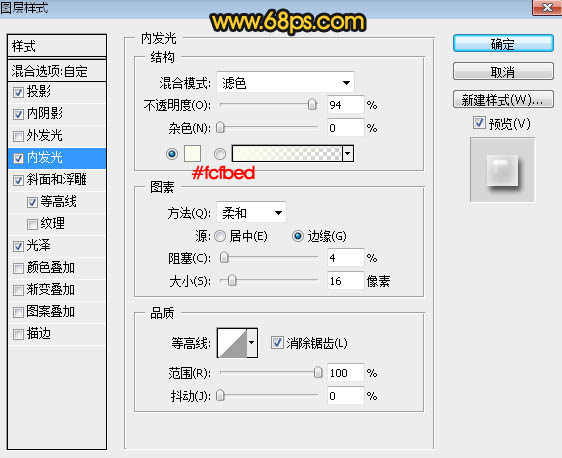
Task: Click the 杂色 noise slider handle
Action: point(220,127)
